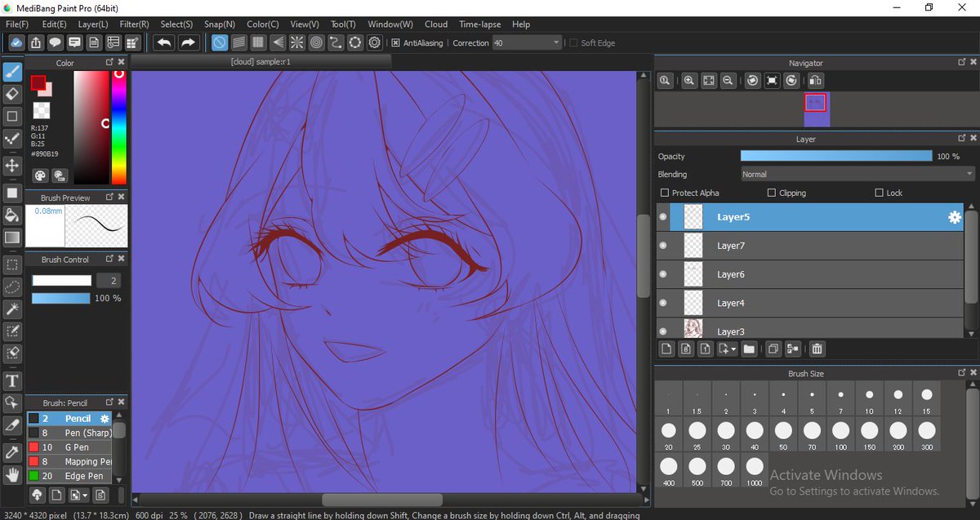This screenshot has width=980, height=520.
Task: Click the canvas horizontal scrollbar
Action: coord(384,500)
